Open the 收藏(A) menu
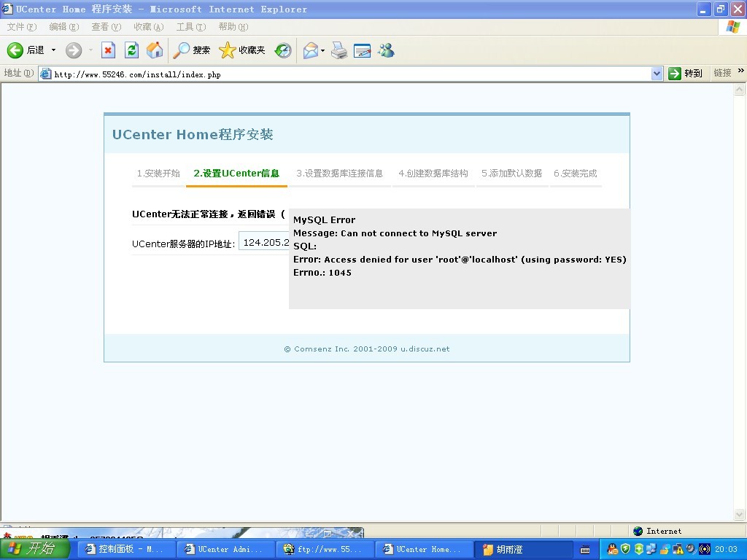This screenshot has height=560, width=747. tap(149, 27)
